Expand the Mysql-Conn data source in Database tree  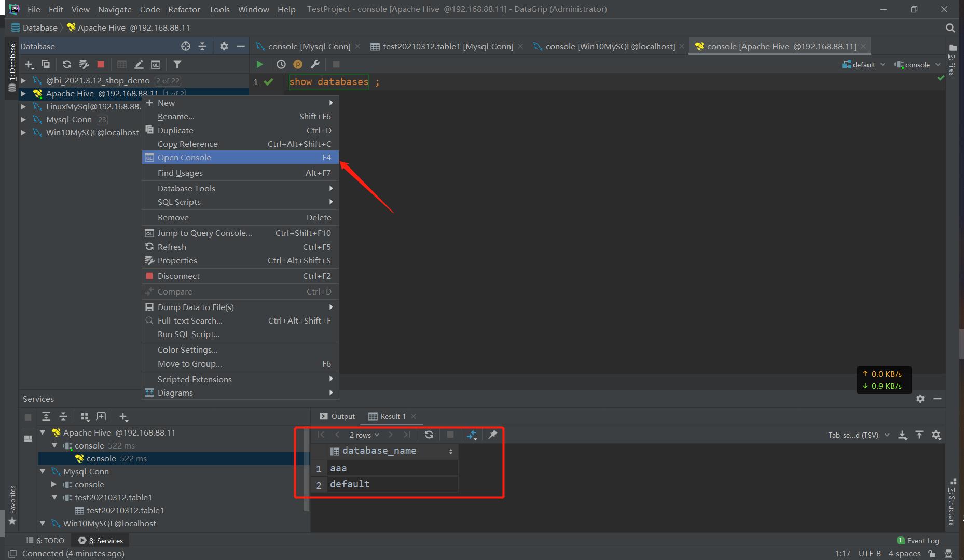(23, 120)
